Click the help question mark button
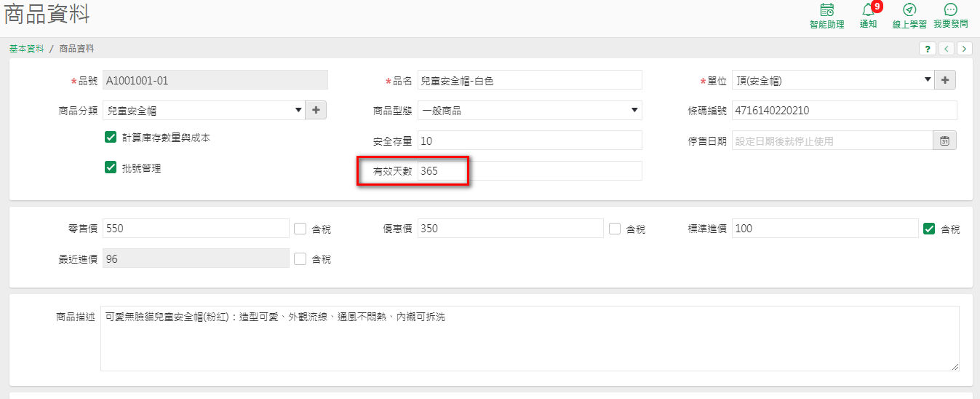980x399 pixels. click(928, 49)
